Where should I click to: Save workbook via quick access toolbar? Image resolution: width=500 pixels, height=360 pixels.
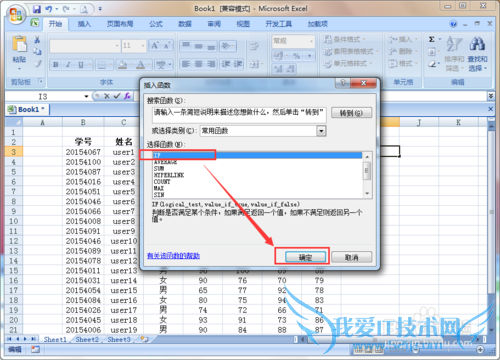pos(37,9)
